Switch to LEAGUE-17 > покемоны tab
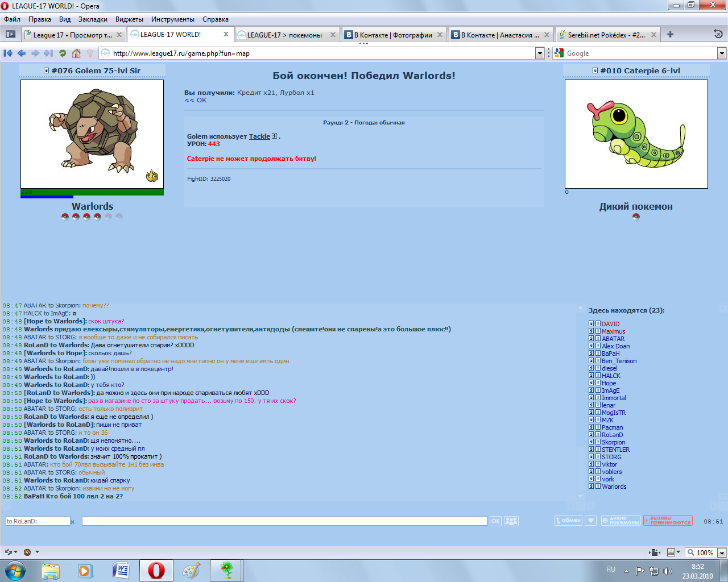Viewport: 728px width, 582px height. pos(286,35)
